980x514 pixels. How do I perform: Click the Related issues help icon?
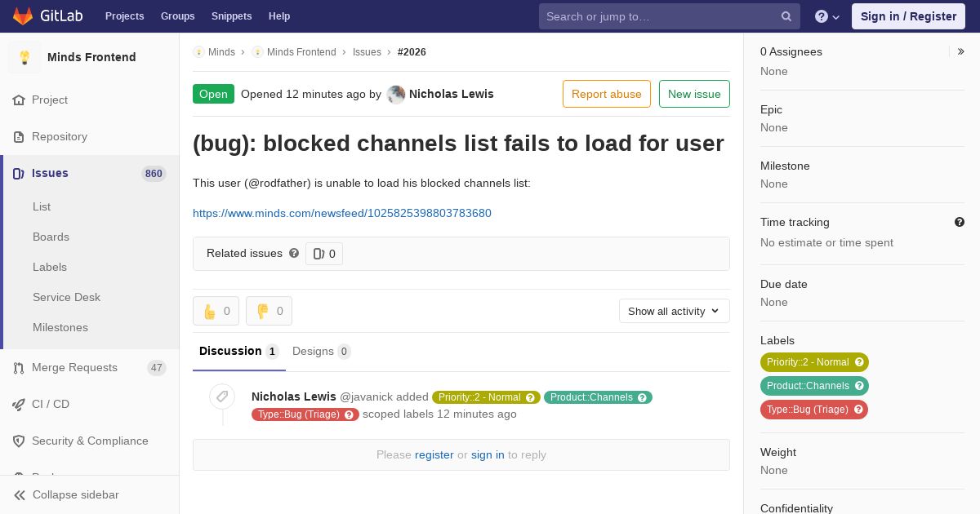tap(294, 254)
